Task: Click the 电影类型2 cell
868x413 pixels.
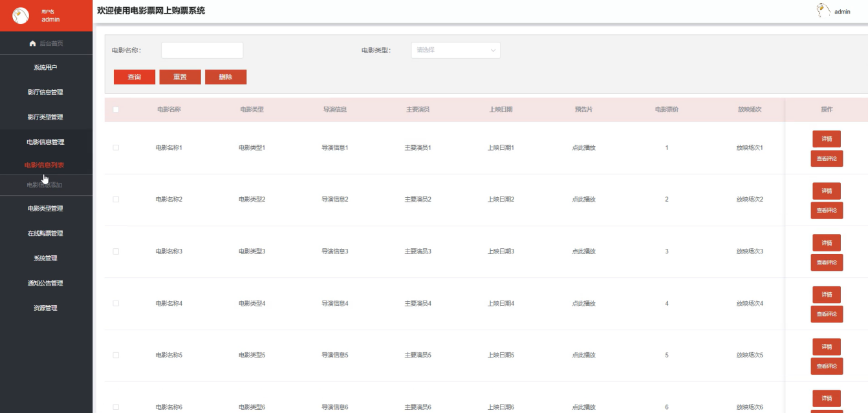Action: point(252,200)
